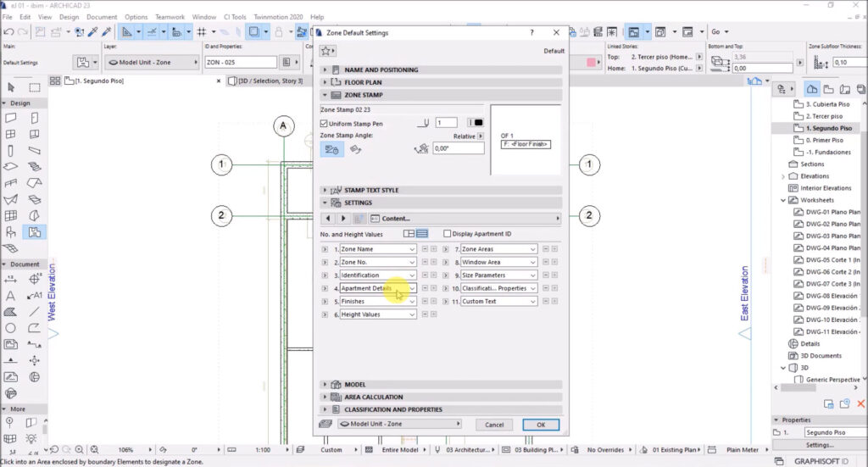The image size is (868, 467).
Task: Activate the highlighted Zone tool
Action: 35,231
